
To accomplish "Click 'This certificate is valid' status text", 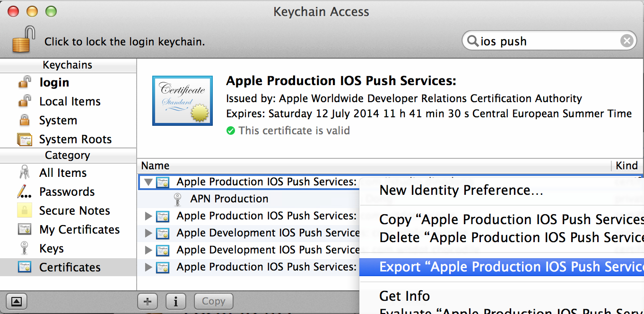I will click(294, 131).
